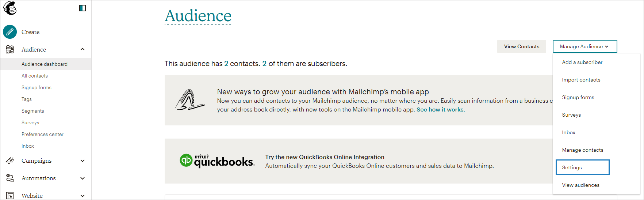Click the Create pencil icon
644x200 pixels.
point(10,32)
